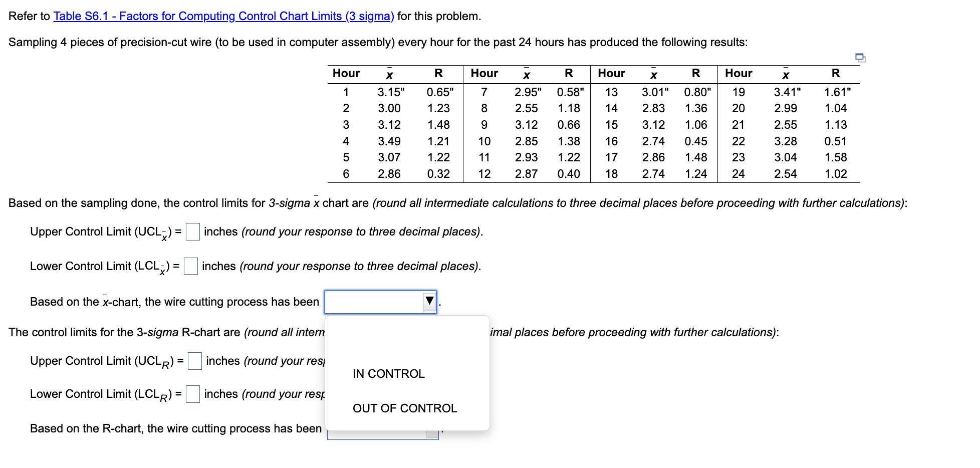
Task: Click the Upper Control Limit (UCLR) input box
Action: tap(194, 360)
